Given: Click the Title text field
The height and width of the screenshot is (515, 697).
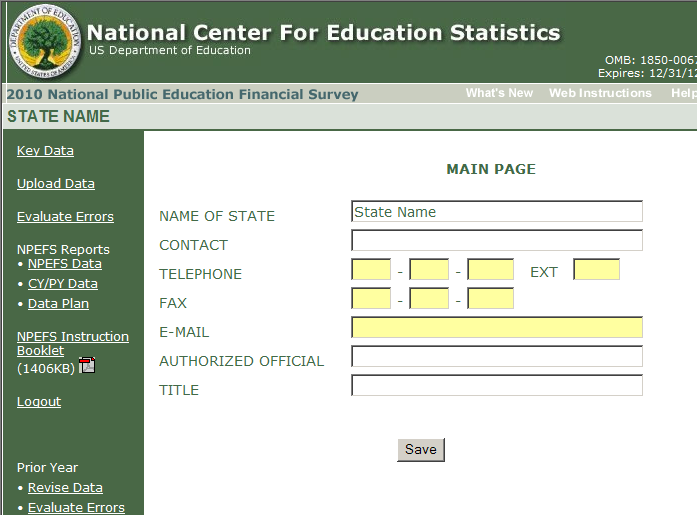Looking at the screenshot, I should point(496,386).
